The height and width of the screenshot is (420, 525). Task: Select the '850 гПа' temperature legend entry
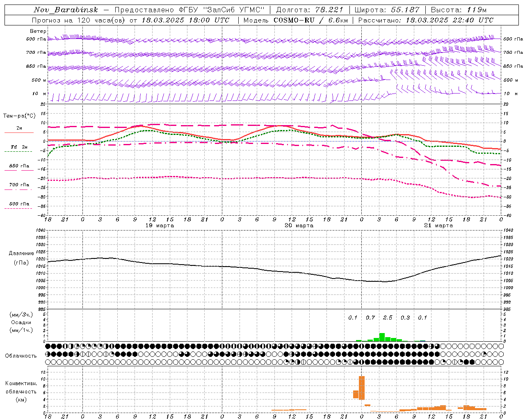click(19, 166)
